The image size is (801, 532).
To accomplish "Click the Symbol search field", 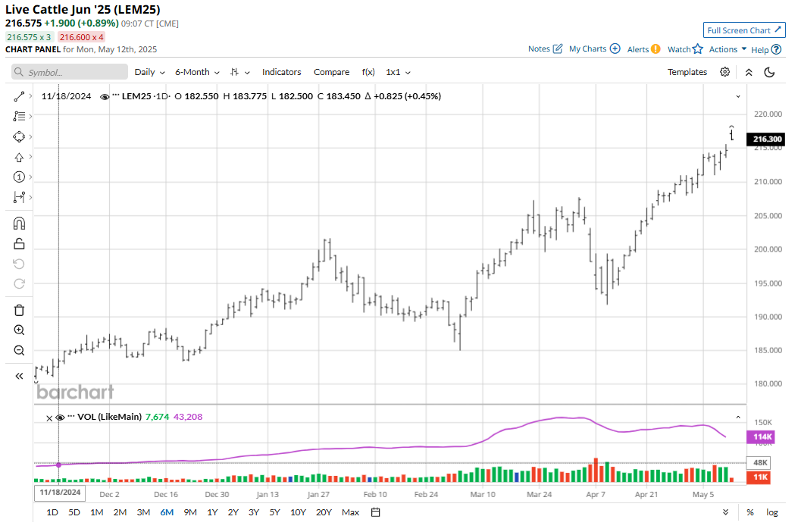I will pyautogui.click(x=70, y=72).
